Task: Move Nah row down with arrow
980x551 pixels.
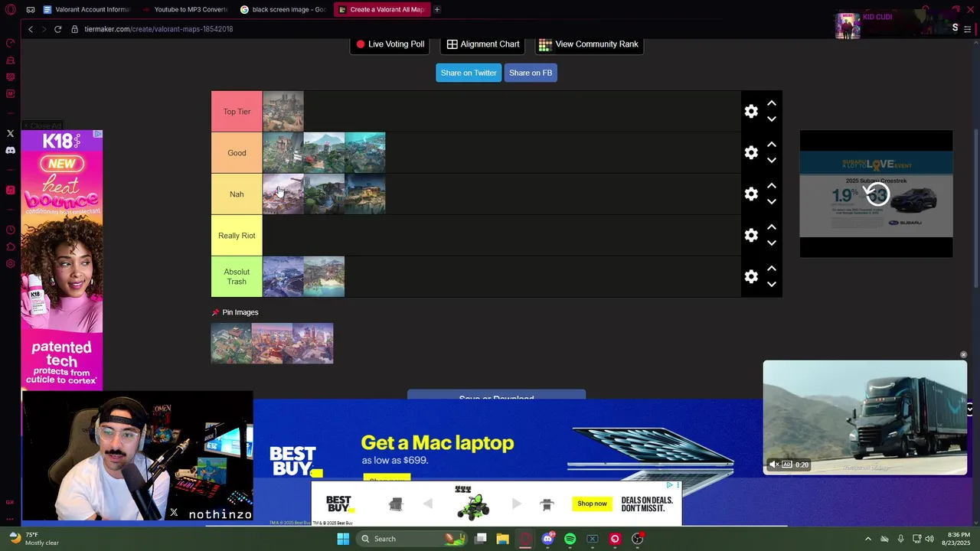Action: pyautogui.click(x=772, y=202)
